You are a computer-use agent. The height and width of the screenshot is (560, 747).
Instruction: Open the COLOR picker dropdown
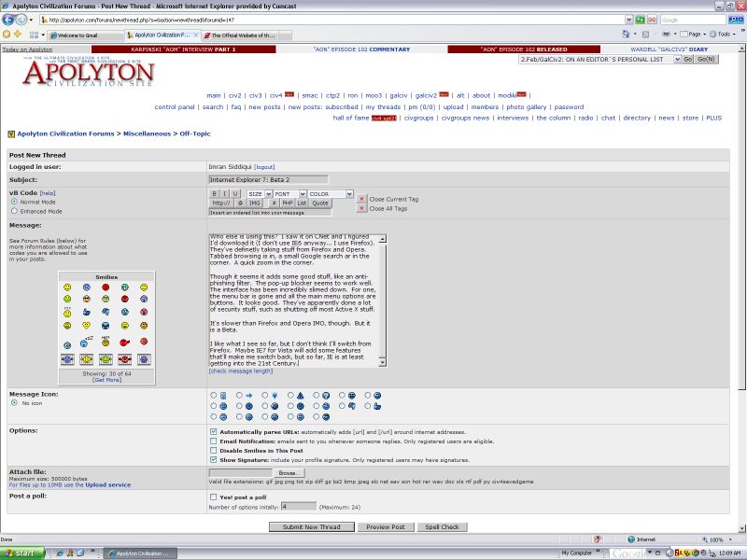[x=331, y=194]
